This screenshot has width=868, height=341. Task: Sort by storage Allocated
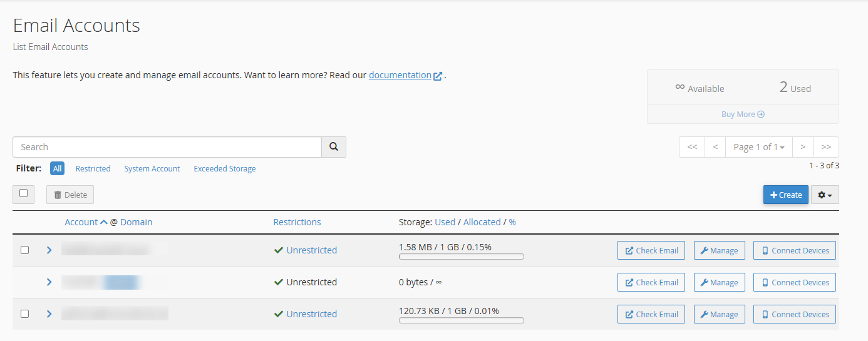pos(482,222)
